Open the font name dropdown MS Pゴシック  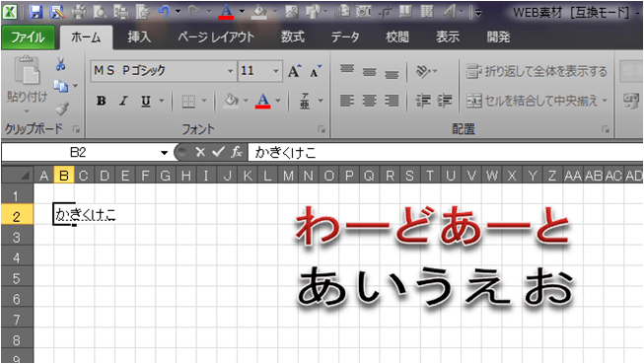231,71
